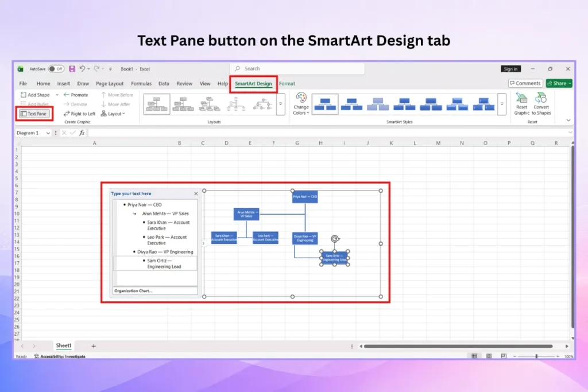Open the Review tab
Screen dimensions: 588x392
tap(184, 84)
